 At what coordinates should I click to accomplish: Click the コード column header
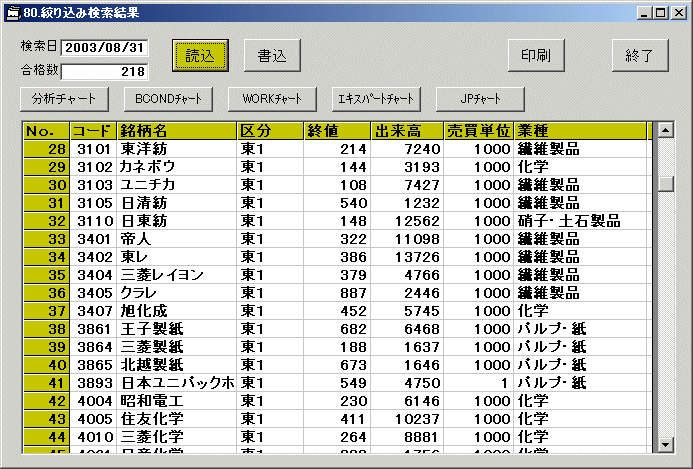pos(93,131)
